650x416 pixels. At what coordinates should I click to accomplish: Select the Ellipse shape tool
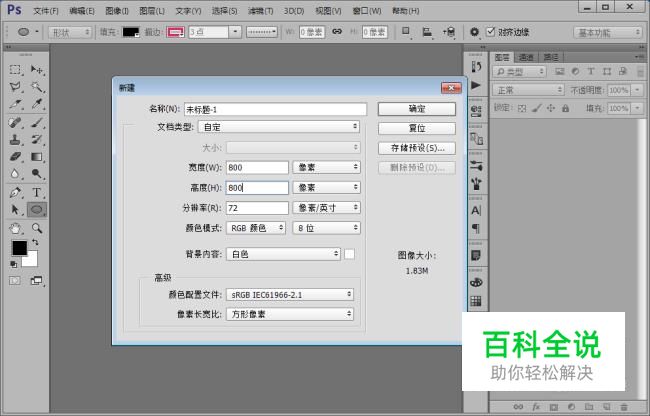37,210
